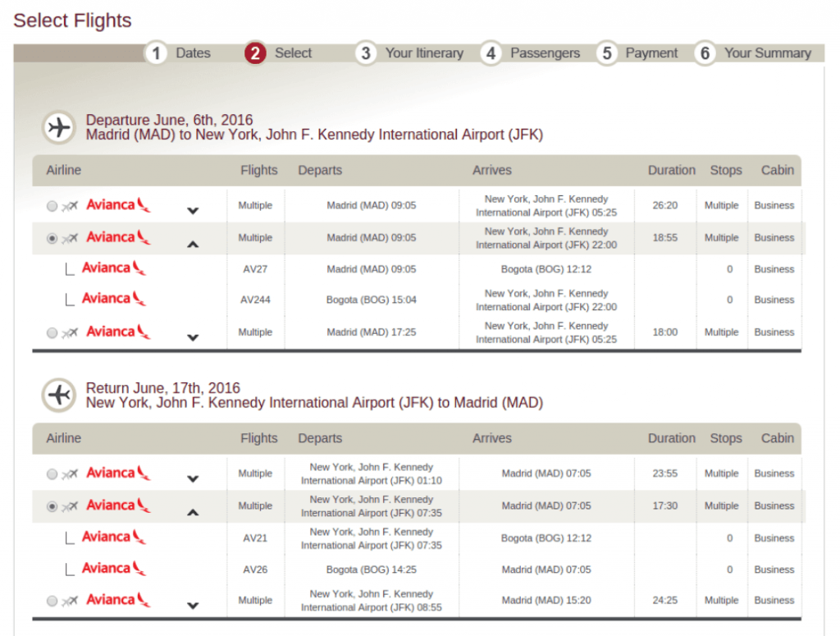Click Avianca logo in 18:55 departure row

(x=118, y=237)
